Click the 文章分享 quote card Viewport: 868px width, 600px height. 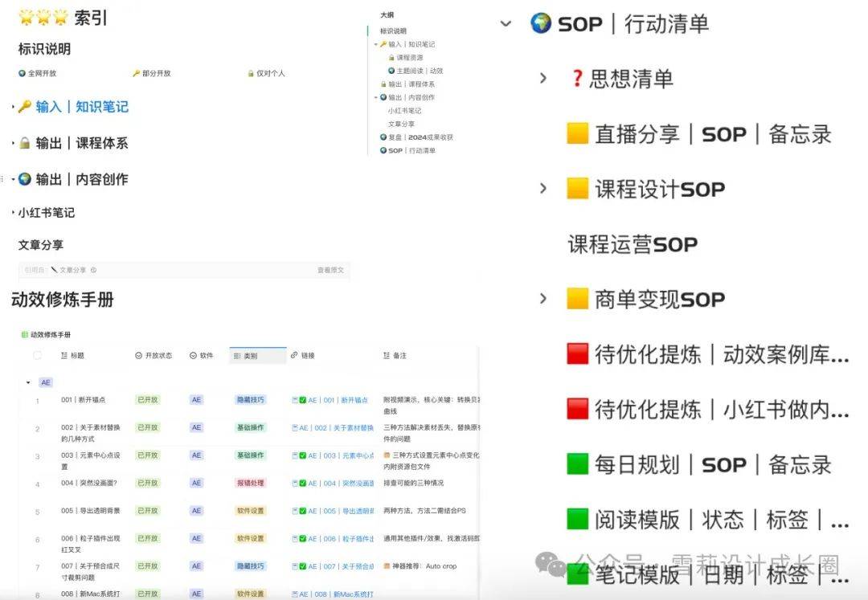point(181,270)
